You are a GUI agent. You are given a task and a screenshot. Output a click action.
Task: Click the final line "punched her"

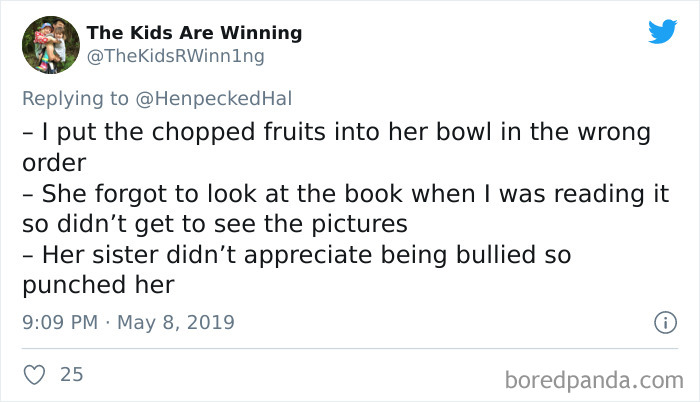98,286
